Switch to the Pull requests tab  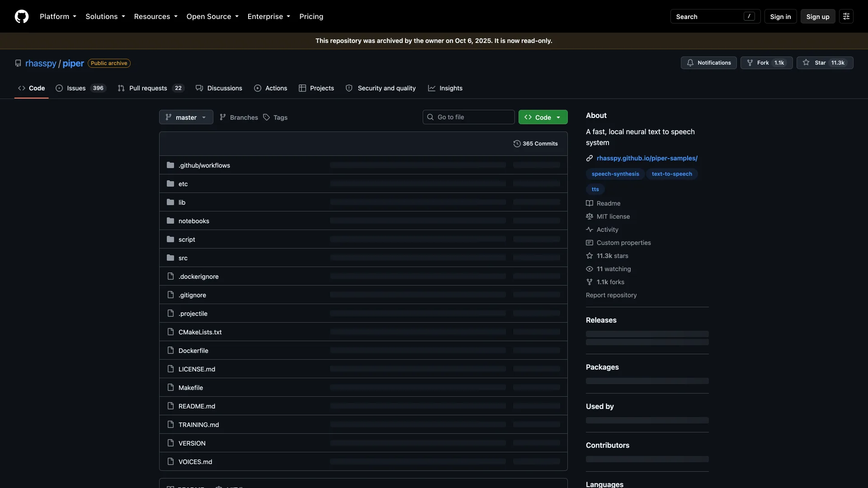[x=151, y=88]
